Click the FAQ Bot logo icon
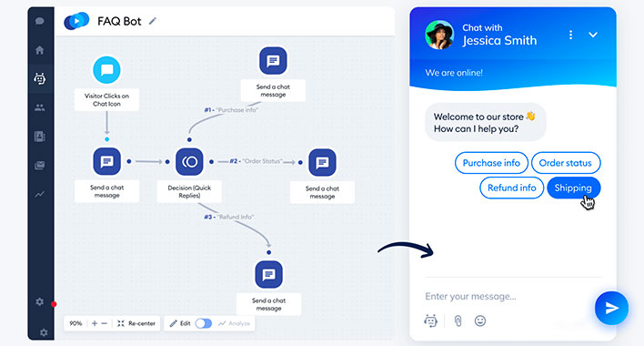Viewport: 644px width, 346px height. [x=76, y=21]
